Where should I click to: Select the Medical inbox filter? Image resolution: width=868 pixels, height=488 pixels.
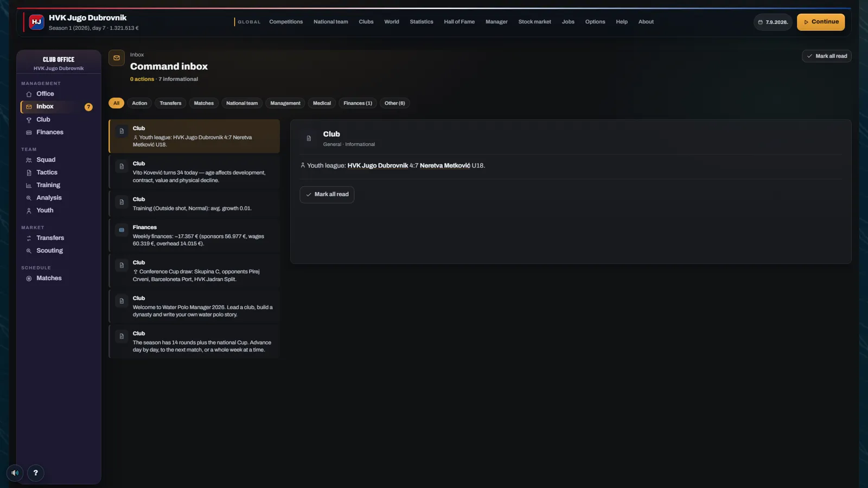coord(322,103)
